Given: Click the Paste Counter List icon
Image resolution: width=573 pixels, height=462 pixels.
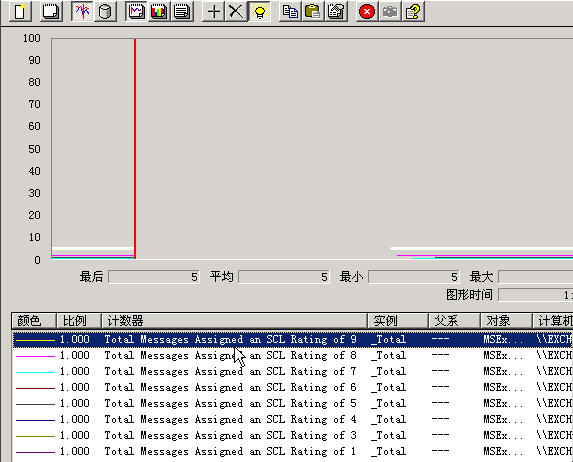Looking at the screenshot, I should click(x=313, y=11).
